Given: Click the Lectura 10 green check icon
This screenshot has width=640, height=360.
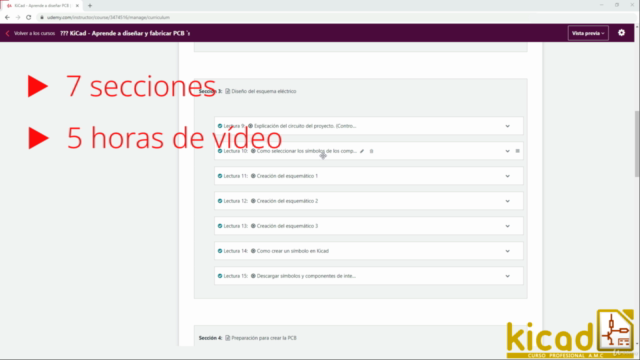Looking at the screenshot, I should tap(220, 151).
